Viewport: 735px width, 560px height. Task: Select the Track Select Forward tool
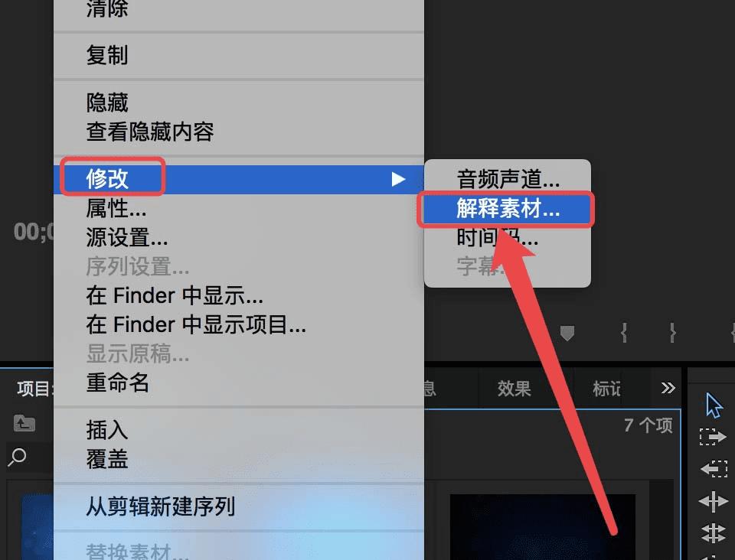713,438
